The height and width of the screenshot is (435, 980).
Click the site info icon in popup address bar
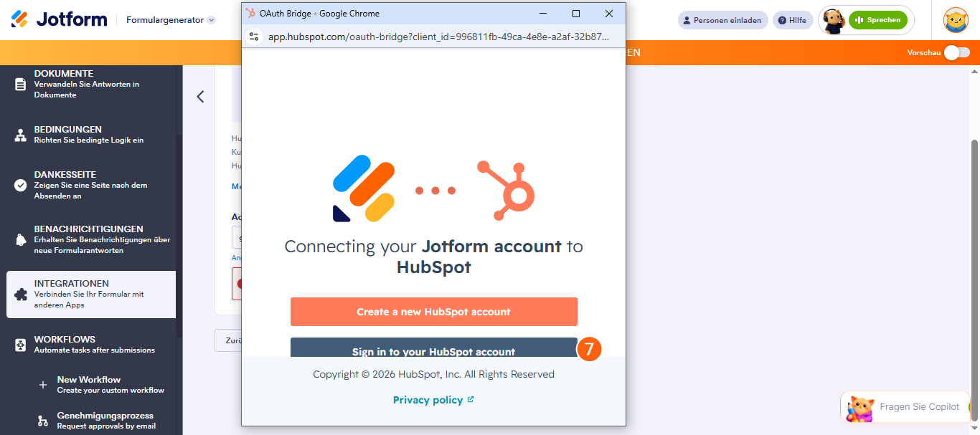(253, 37)
